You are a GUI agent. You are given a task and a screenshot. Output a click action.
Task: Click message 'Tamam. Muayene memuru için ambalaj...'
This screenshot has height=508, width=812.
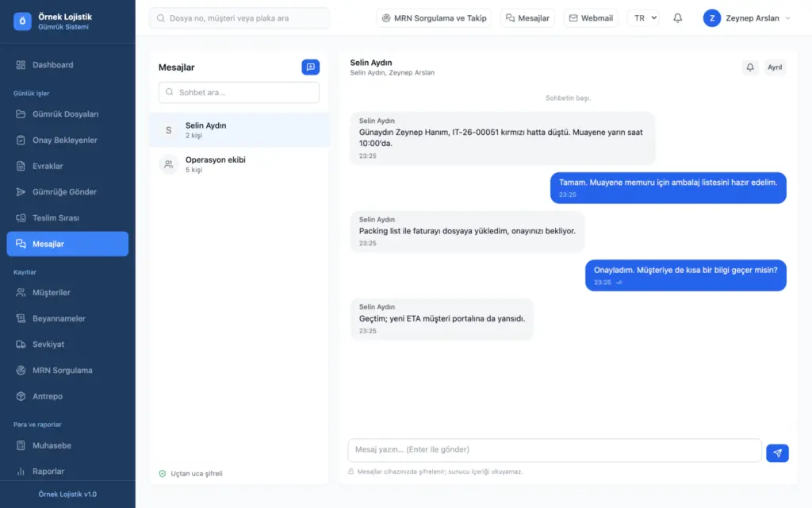click(668, 187)
